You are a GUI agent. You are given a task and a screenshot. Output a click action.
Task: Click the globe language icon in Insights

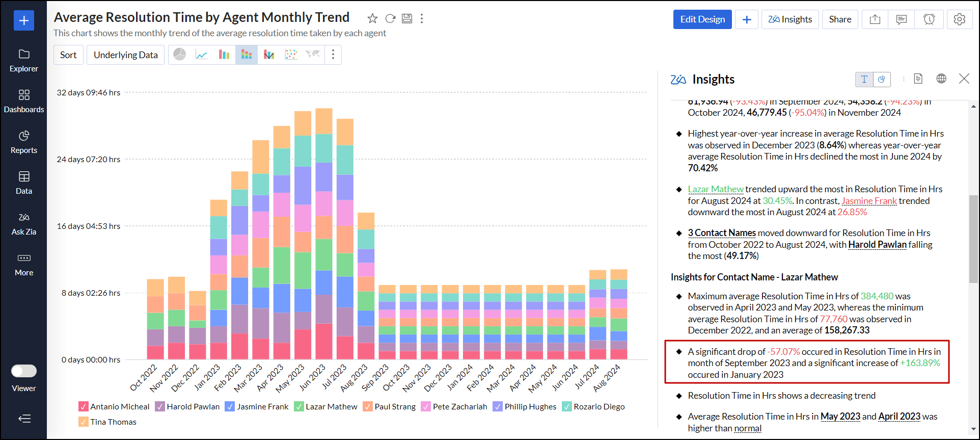point(941,79)
